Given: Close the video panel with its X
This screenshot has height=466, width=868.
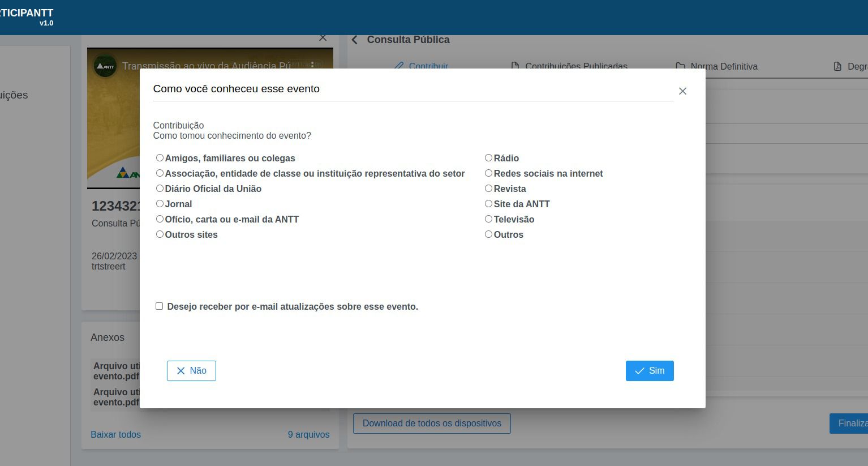Looking at the screenshot, I should (x=323, y=38).
